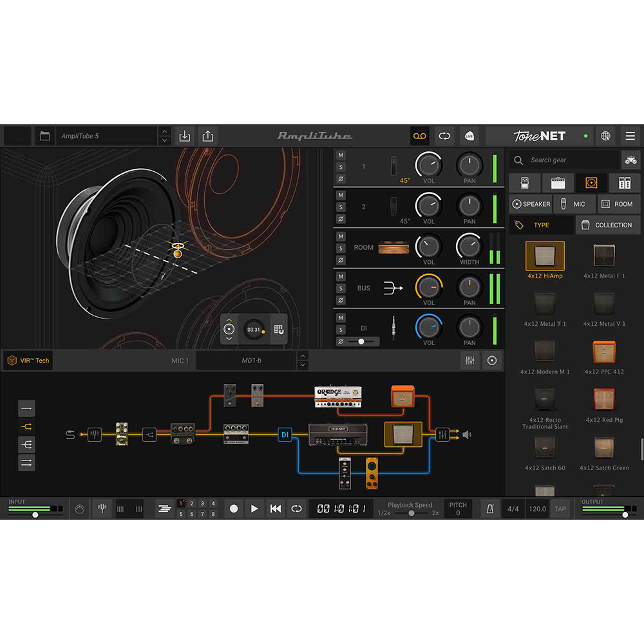Select the Orange amp head in chain
Viewport: 644px width, 644px height.
tap(338, 396)
